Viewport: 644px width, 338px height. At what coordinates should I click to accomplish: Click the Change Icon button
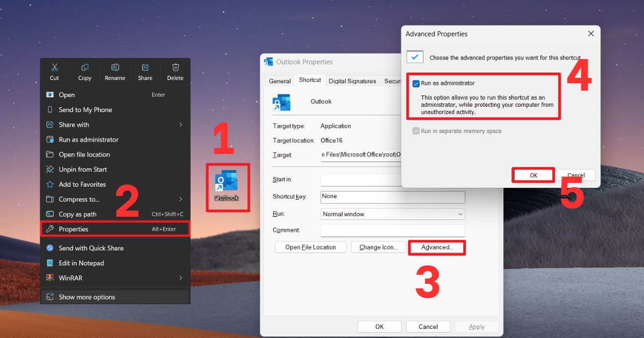pos(378,247)
